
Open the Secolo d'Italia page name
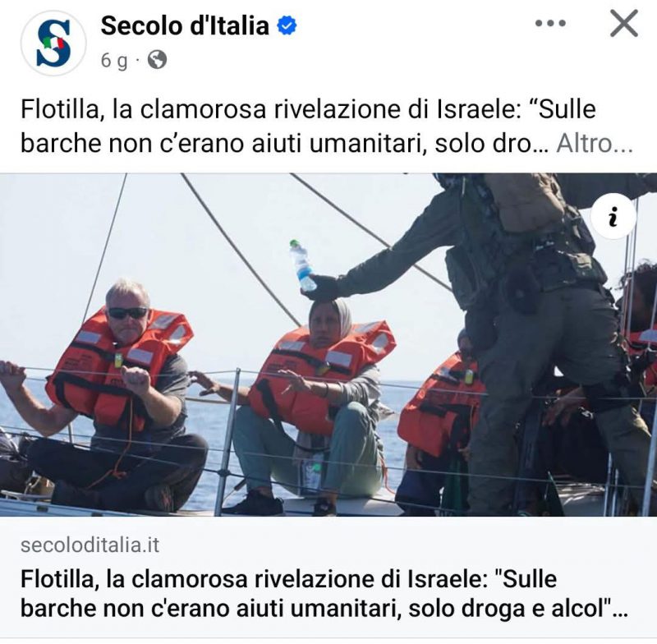point(185,25)
